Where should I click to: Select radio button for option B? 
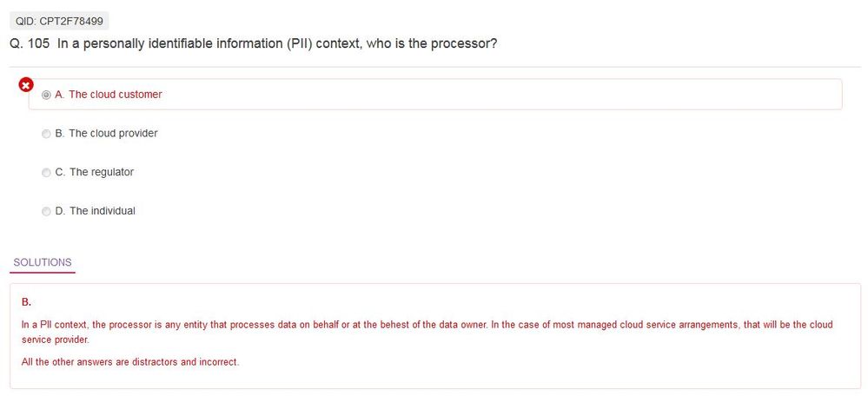[x=46, y=134]
